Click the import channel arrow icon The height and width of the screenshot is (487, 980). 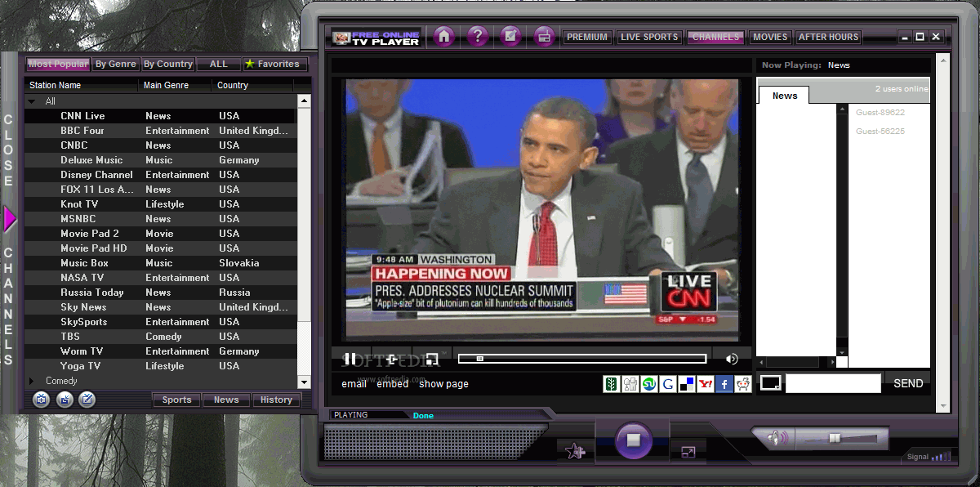(65, 400)
